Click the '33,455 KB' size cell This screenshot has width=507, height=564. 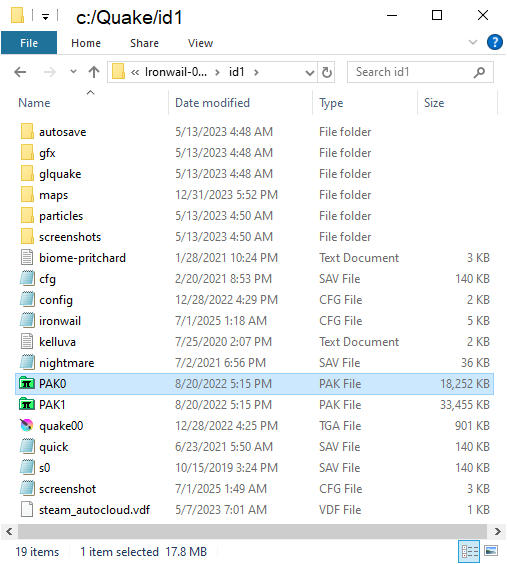pos(465,405)
